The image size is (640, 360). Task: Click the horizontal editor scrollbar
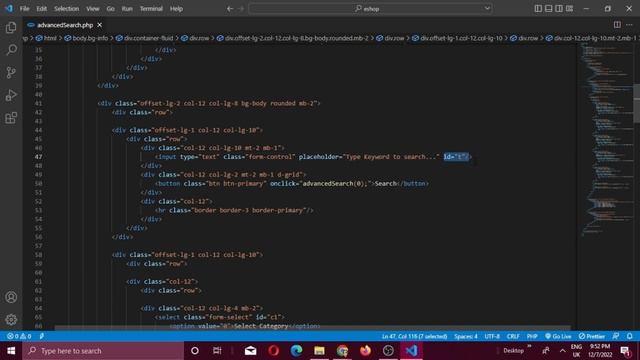pyautogui.click(x=312, y=328)
